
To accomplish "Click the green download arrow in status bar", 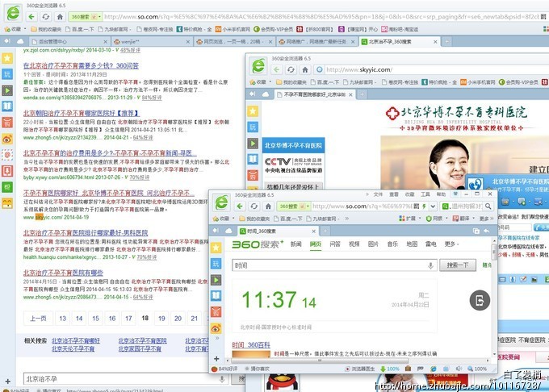I will coord(383,369).
